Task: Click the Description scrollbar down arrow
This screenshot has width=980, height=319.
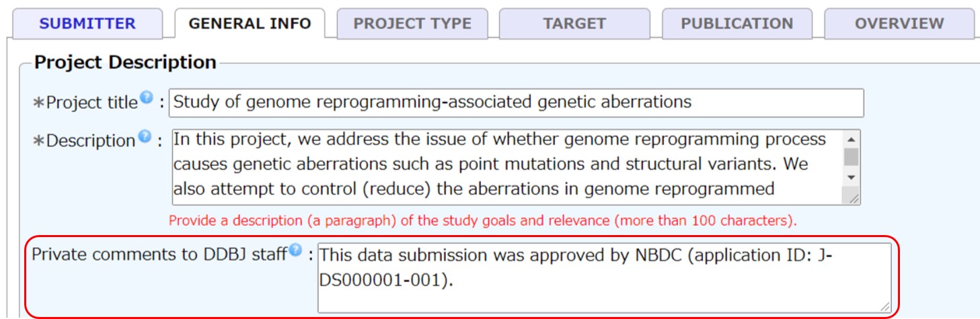Action: click(x=852, y=177)
